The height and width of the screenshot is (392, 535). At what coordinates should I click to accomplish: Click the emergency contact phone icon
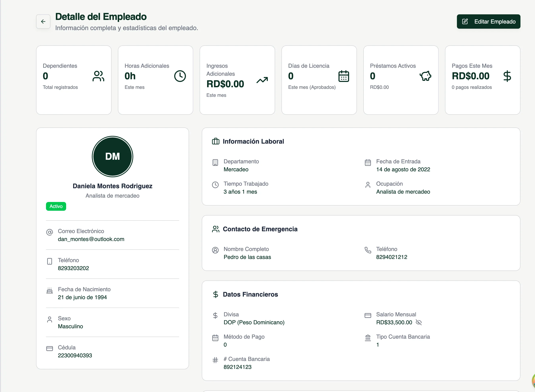pyautogui.click(x=368, y=250)
